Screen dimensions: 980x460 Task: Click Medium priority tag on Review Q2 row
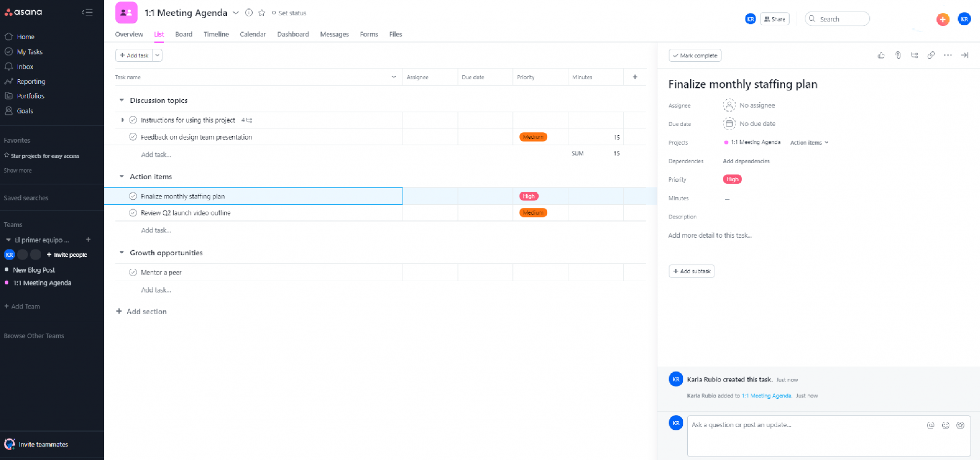pyautogui.click(x=533, y=213)
